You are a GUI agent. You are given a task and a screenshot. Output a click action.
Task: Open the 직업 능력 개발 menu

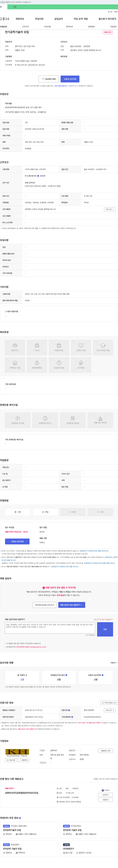[x=81, y=19]
